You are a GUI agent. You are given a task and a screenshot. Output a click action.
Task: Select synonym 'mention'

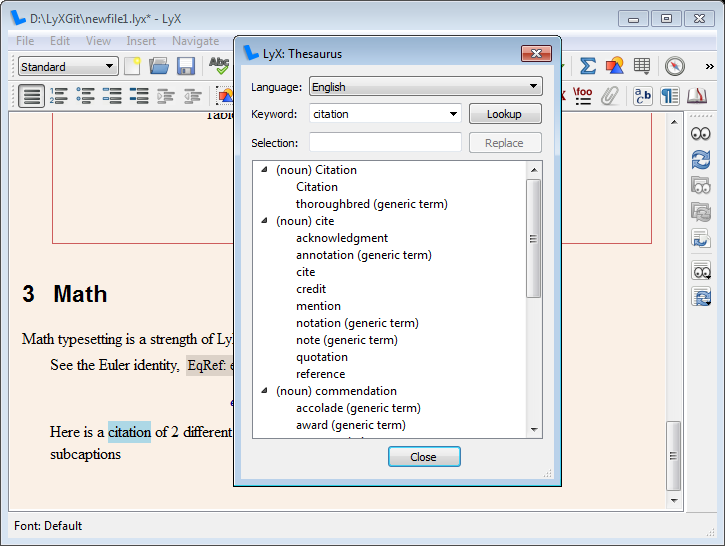(318, 306)
